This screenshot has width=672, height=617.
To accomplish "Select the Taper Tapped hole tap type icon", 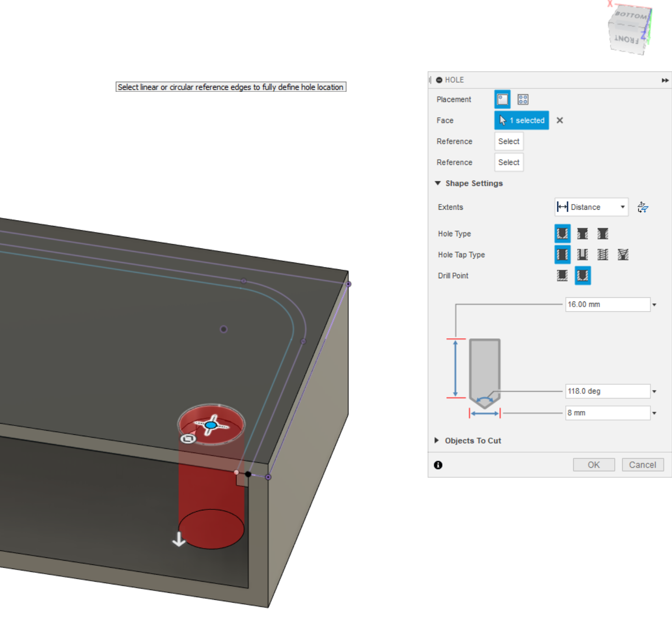I will [x=623, y=254].
